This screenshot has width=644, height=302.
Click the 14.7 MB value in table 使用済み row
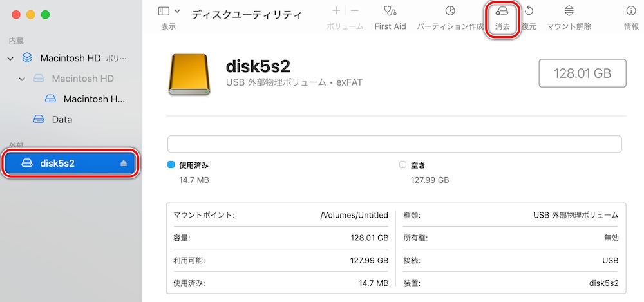(374, 283)
